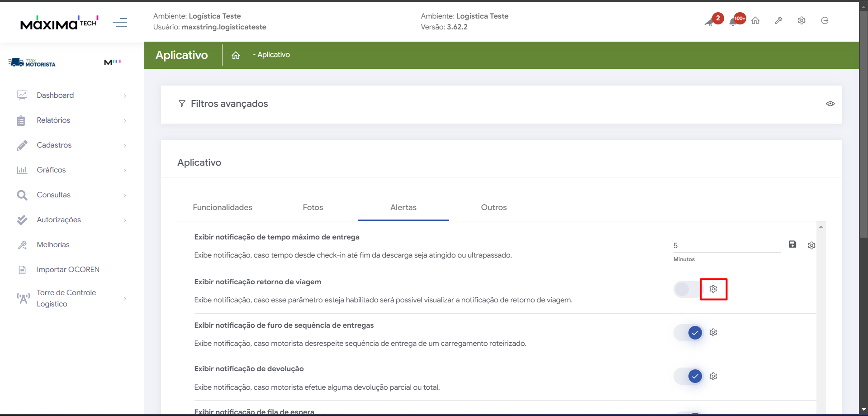Click the wrench tools icon in header

(778, 20)
